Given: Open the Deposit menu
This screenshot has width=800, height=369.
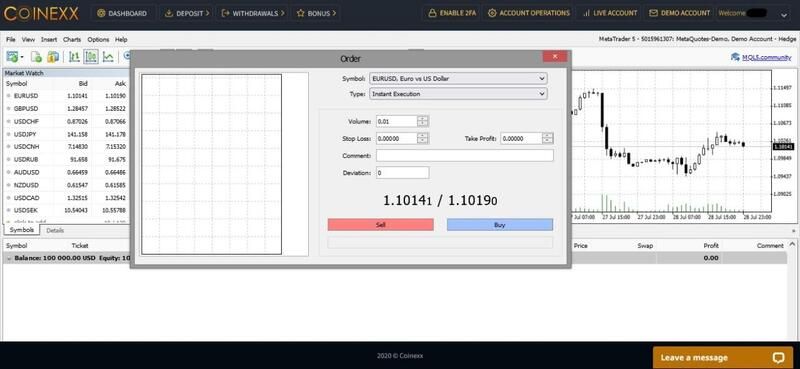Looking at the screenshot, I should pyautogui.click(x=187, y=13).
